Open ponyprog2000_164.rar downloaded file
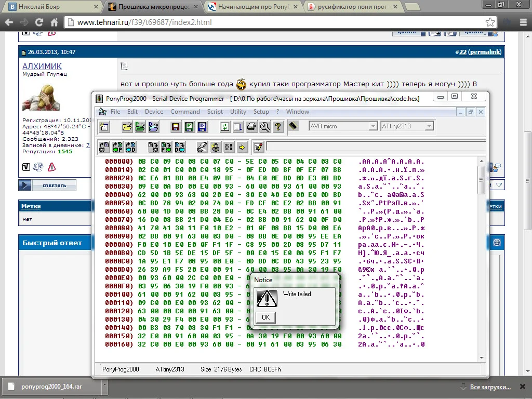The width and height of the screenshot is (532, 399). click(x=51, y=387)
